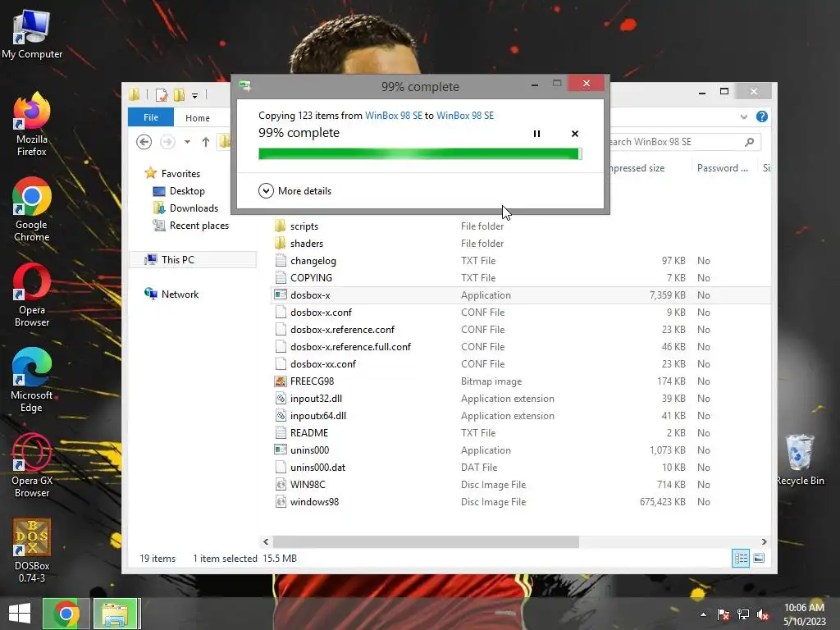Image resolution: width=840 pixels, height=630 pixels.
Task: Sort by Compressed size column header
Action: (637, 168)
